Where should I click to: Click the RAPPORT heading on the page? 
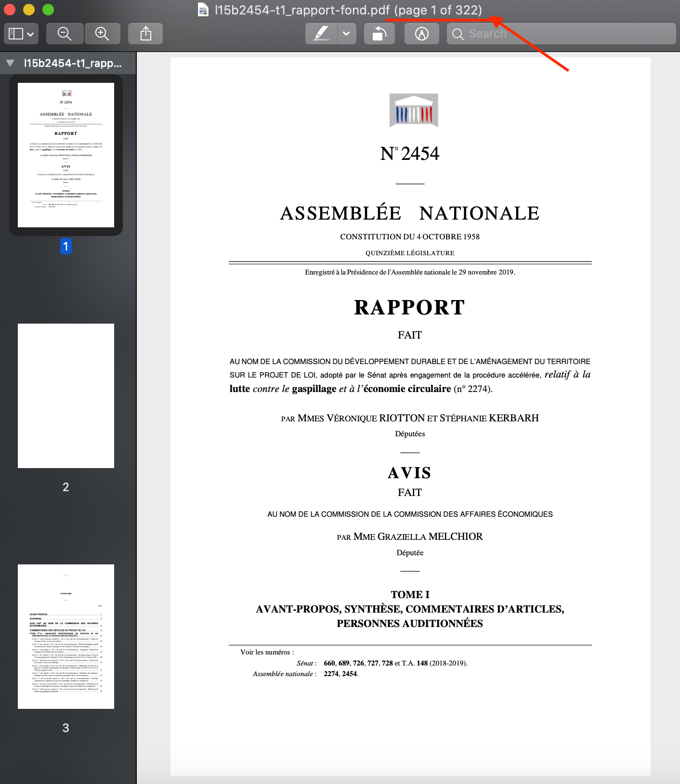410,308
